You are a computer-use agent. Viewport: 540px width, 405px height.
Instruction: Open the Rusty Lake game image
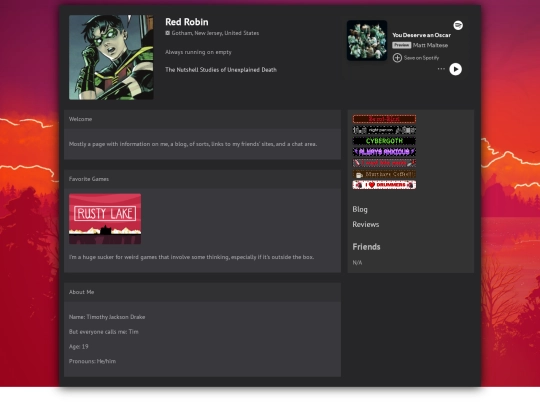coord(105,219)
